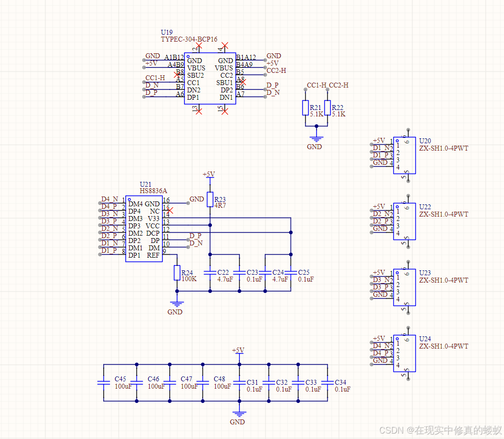This screenshot has height=439, width=504.
Task: Select capacitor C34 symbol
Action: coord(327,382)
